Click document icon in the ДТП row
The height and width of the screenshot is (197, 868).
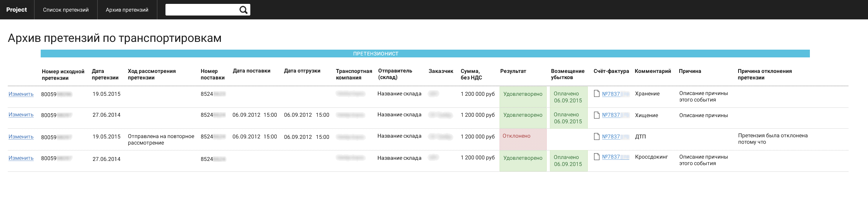pyautogui.click(x=597, y=137)
